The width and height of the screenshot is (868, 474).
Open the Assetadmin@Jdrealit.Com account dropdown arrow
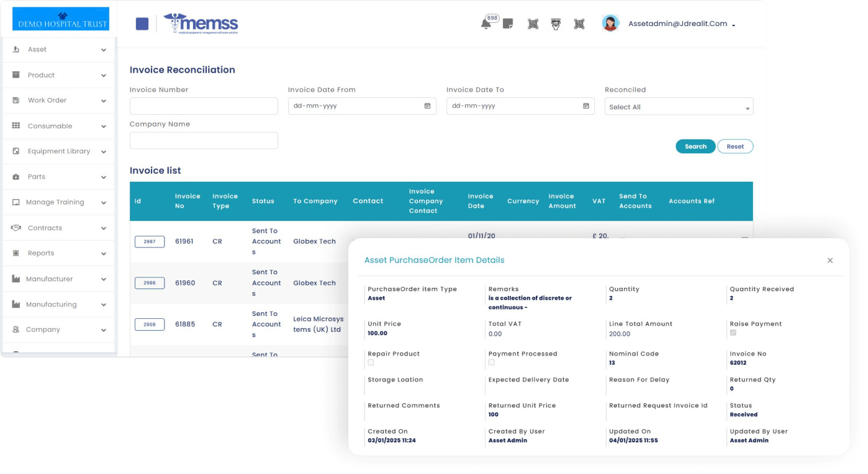point(733,25)
